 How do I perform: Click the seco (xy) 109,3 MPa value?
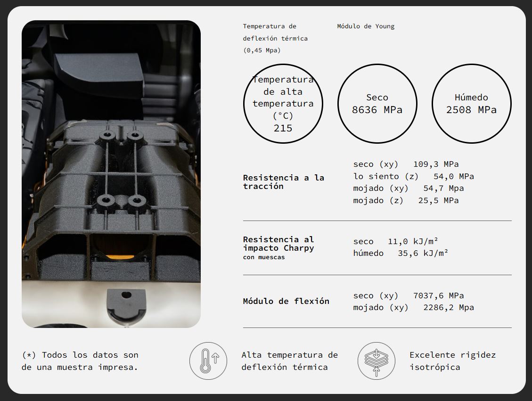(406, 164)
